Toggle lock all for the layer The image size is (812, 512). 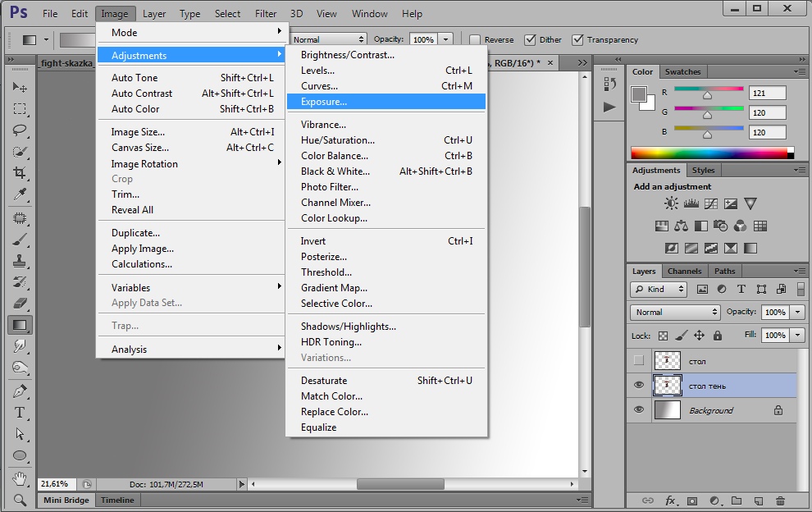pyautogui.click(x=717, y=336)
